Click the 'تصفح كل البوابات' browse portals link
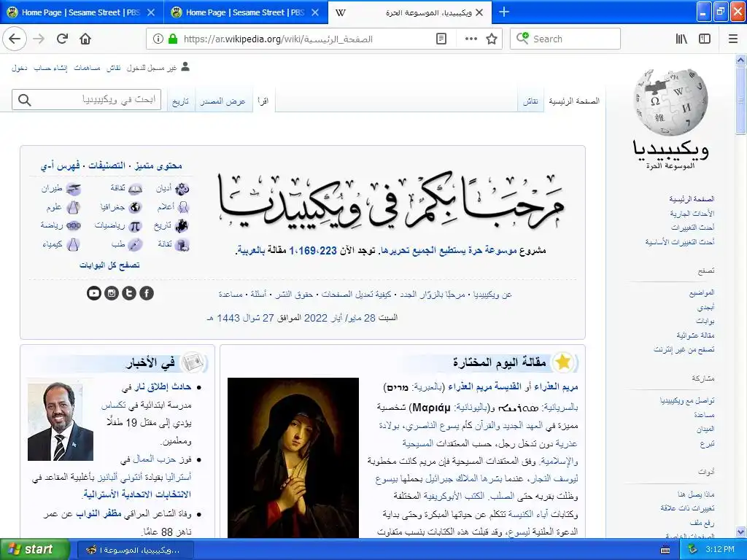Screen dimensions: 747x560 109,265
